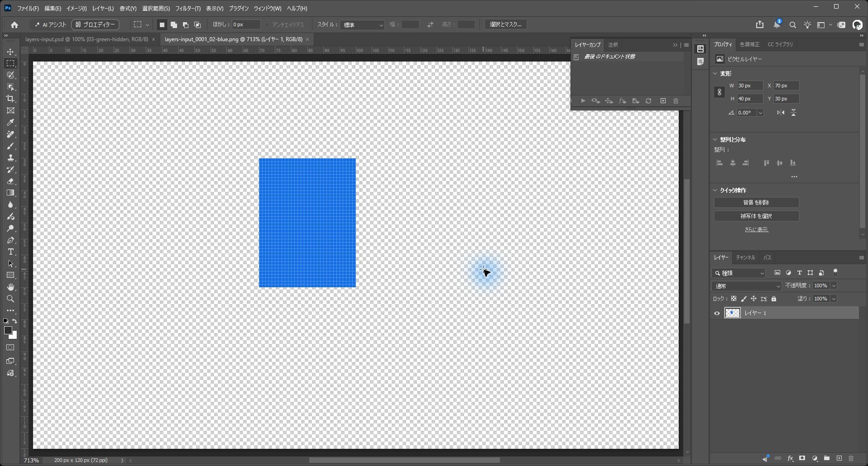Select the Pen tool
Image resolution: width=868 pixels, height=466 pixels.
[10, 240]
